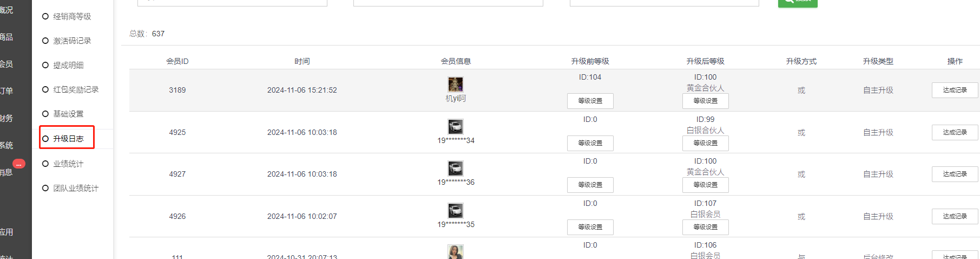Click the red message notification badge
This screenshot has width=980, height=259.
19,164
